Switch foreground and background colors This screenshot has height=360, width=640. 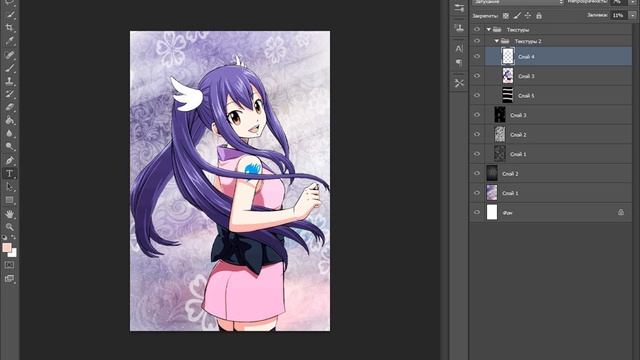(x=13, y=237)
